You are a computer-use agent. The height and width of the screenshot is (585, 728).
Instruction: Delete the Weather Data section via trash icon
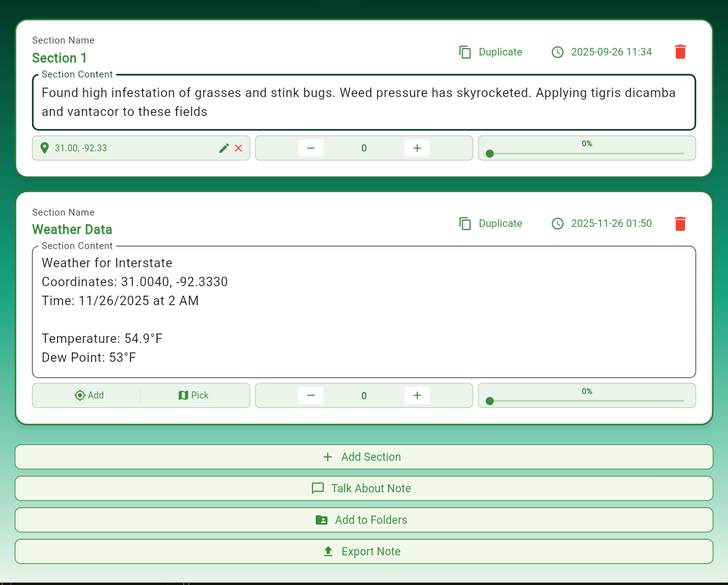(x=680, y=224)
